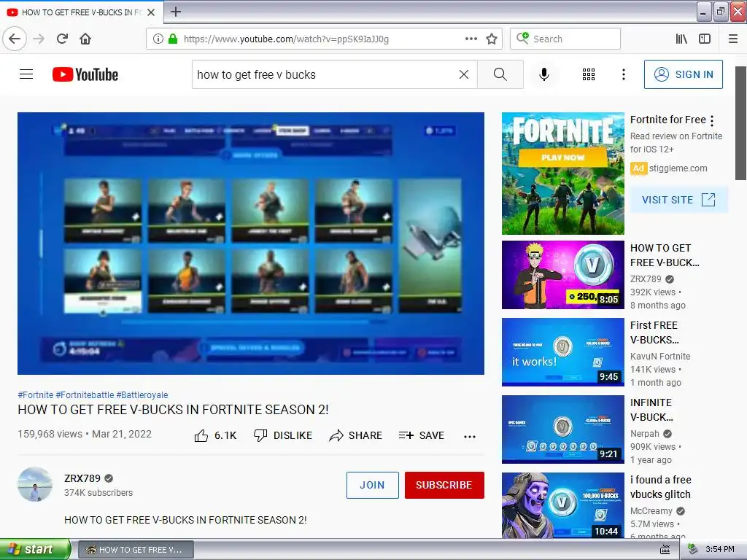Click the main video player

(x=251, y=244)
